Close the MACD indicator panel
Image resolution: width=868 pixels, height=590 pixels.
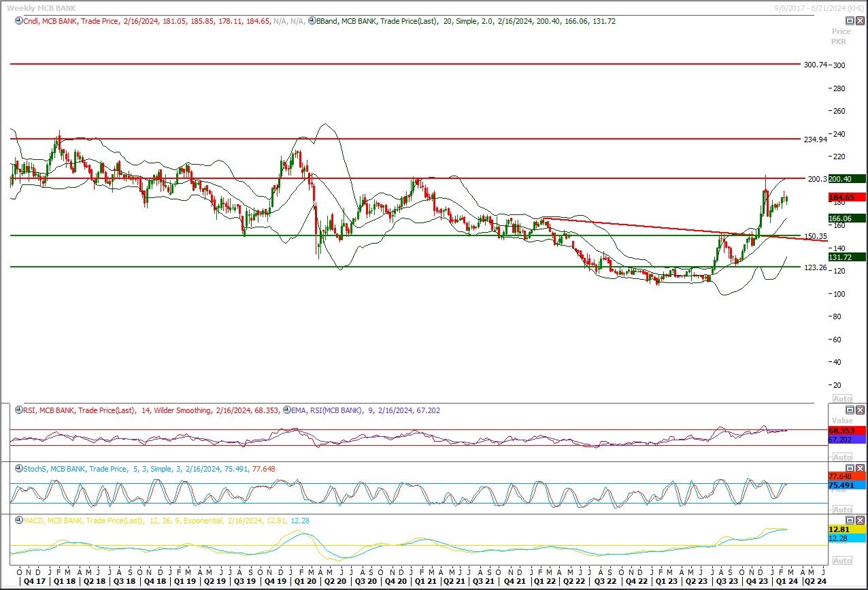tap(859, 520)
